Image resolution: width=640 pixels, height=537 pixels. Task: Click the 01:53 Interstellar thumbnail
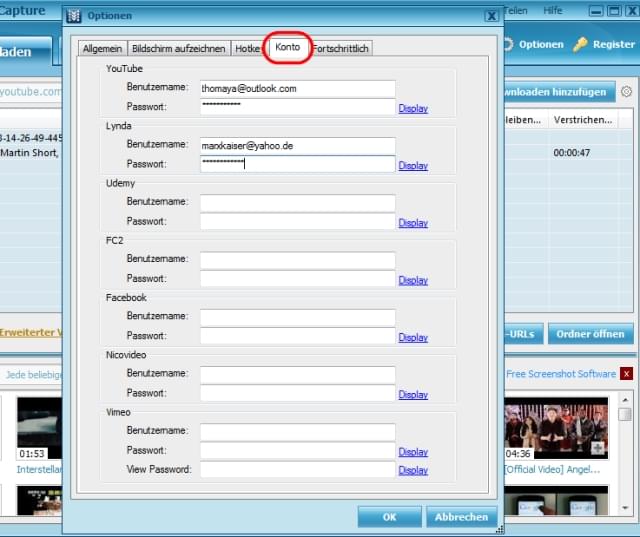point(40,428)
